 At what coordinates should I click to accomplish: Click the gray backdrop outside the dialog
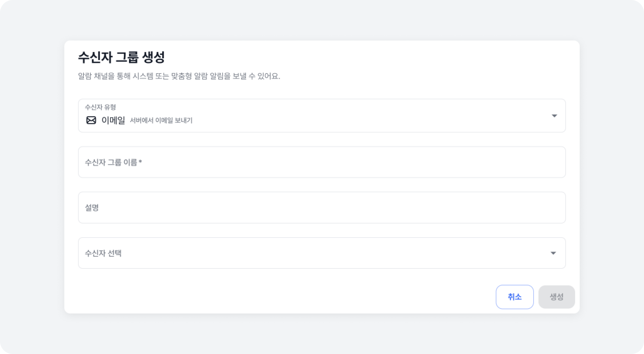point(322,20)
